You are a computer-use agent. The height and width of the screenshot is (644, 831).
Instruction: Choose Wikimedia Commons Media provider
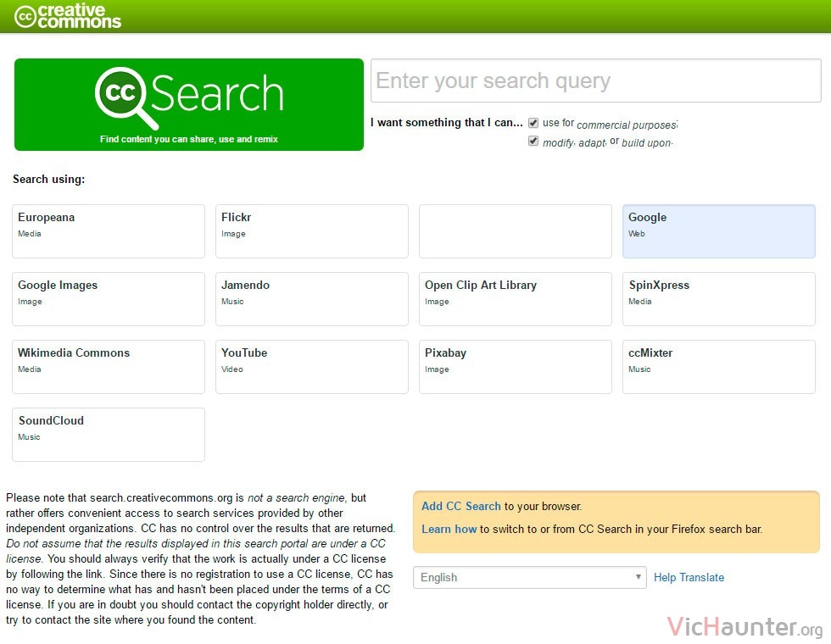coord(109,367)
